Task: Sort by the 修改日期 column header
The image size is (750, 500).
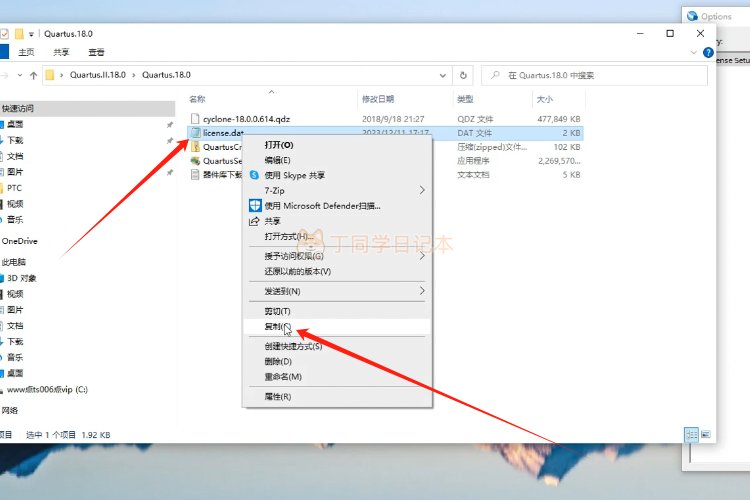Action: 378,99
